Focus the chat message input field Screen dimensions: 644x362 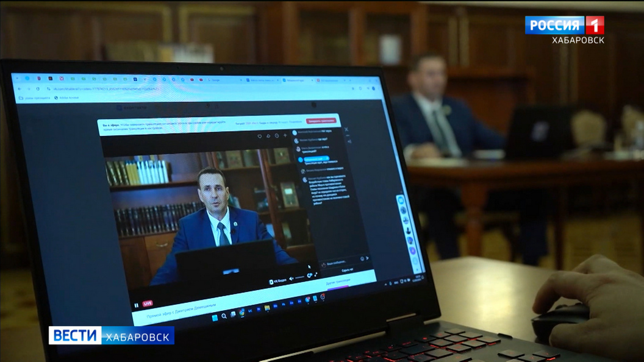pyautogui.click(x=343, y=262)
